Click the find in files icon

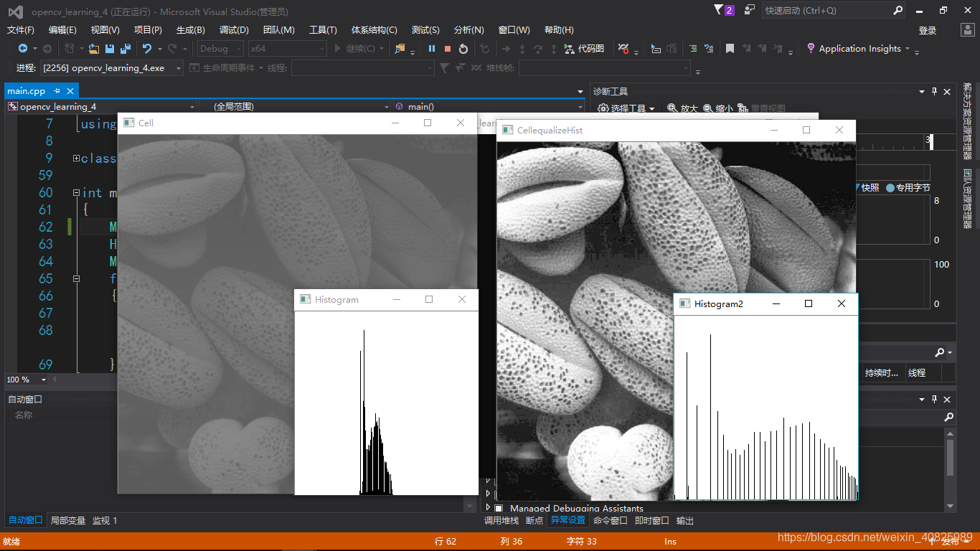(400, 49)
